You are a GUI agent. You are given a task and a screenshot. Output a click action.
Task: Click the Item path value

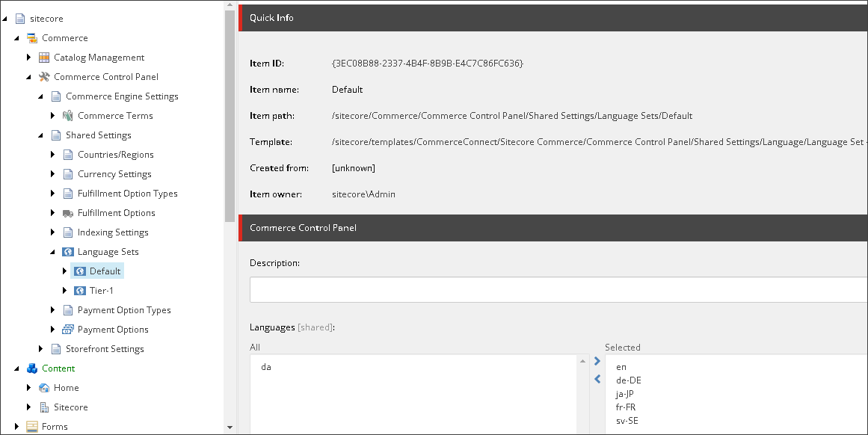(x=512, y=116)
